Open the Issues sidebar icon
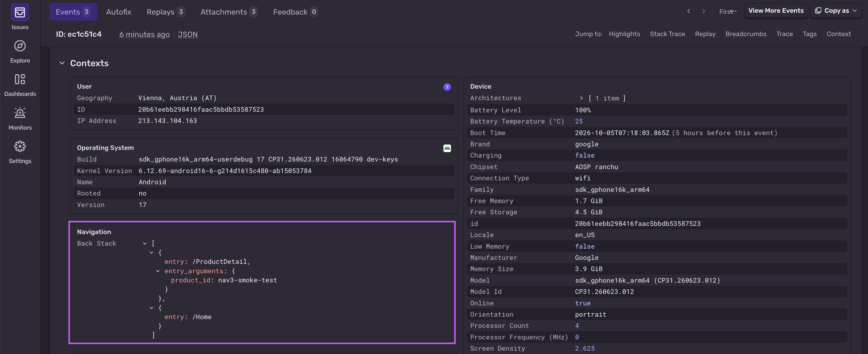 [x=20, y=12]
